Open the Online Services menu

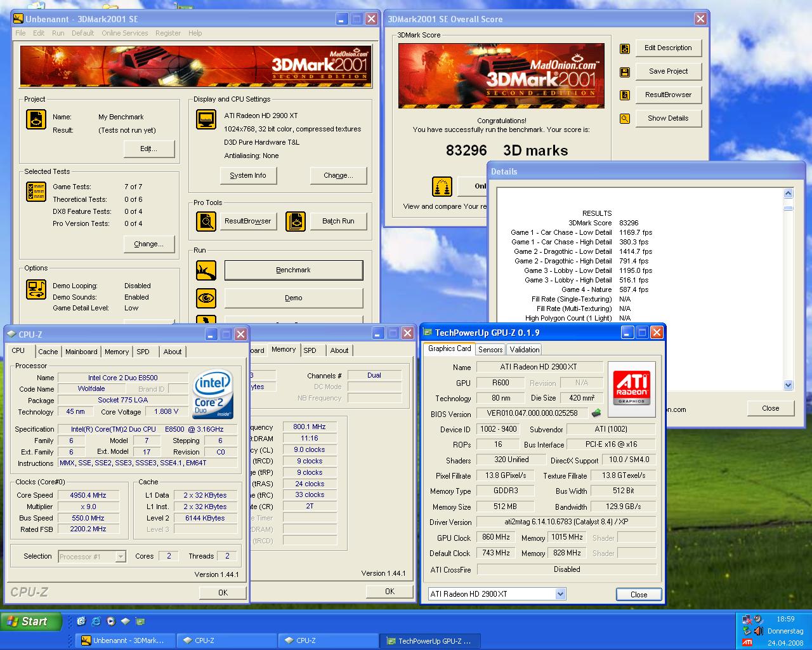[x=124, y=33]
